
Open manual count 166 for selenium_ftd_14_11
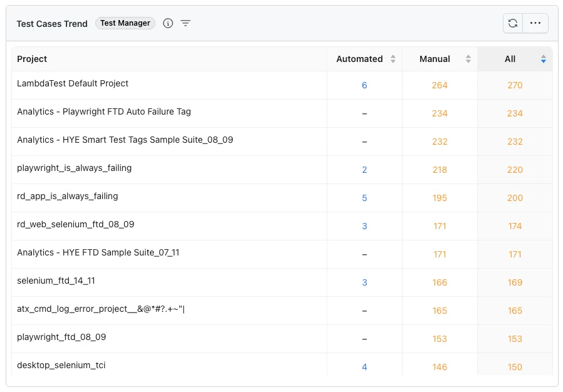[x=439, y=282]
